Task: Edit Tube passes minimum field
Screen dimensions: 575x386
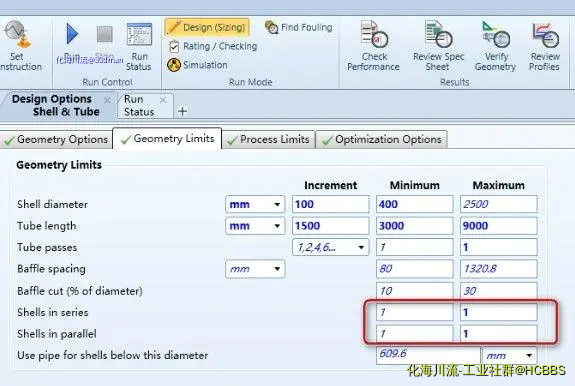Action: [414, 247]
